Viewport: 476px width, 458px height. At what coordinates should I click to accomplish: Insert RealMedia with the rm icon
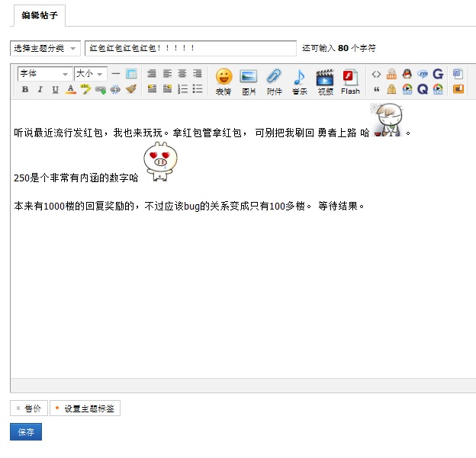click(x=423, y=74)
